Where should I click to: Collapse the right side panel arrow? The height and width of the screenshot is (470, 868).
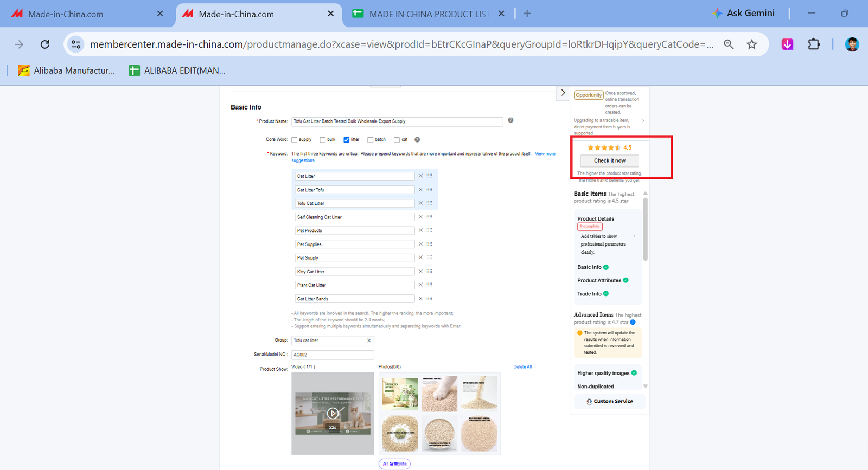[x=563, y=93]
